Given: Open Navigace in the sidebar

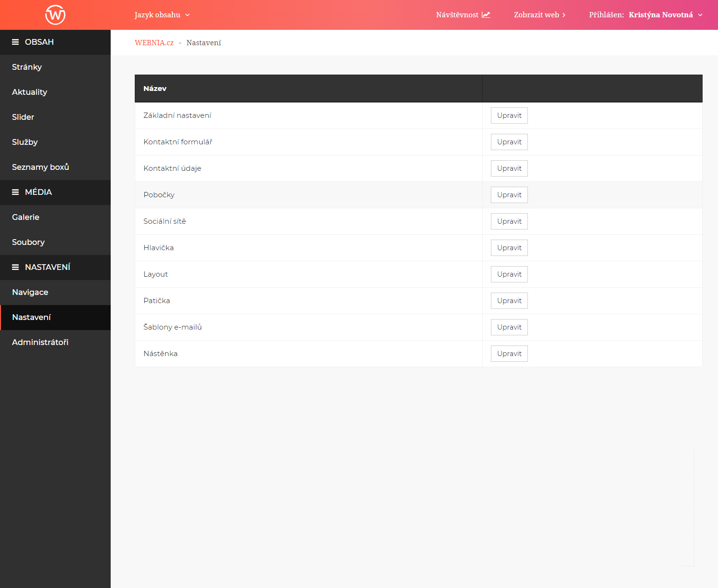Looking at the screenshot, I should pyautogui.click(x=55, y=293).
